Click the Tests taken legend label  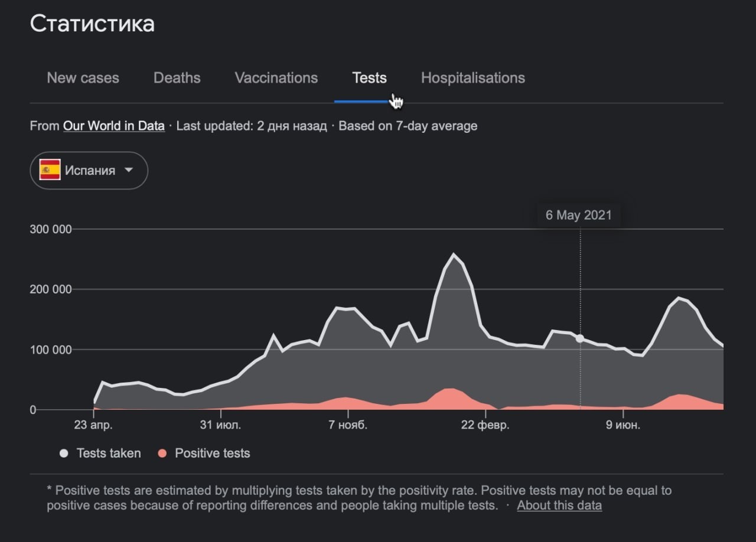[109, 453]
